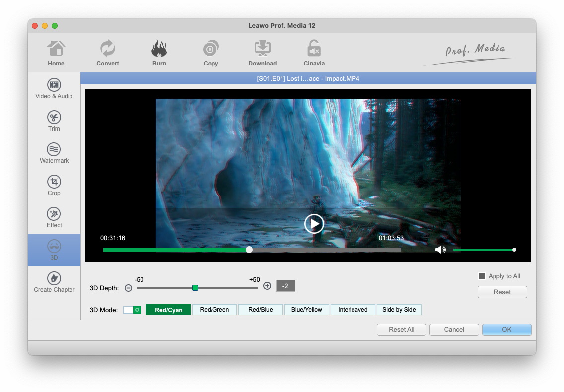The width and height of the screenshot is (564, 392).
Task: Enable the Apply to All checkbox
Action: pos(481,276)
